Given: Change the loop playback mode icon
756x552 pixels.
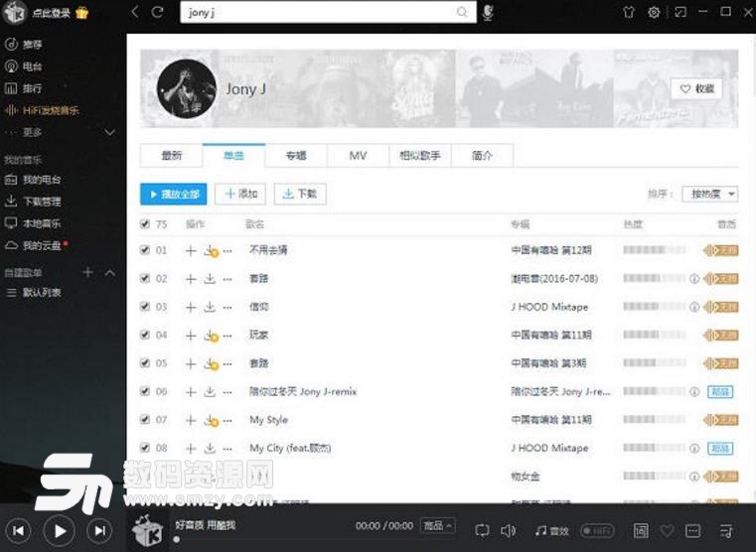Looking at the screenshot, I should click(x=482, y=531).
